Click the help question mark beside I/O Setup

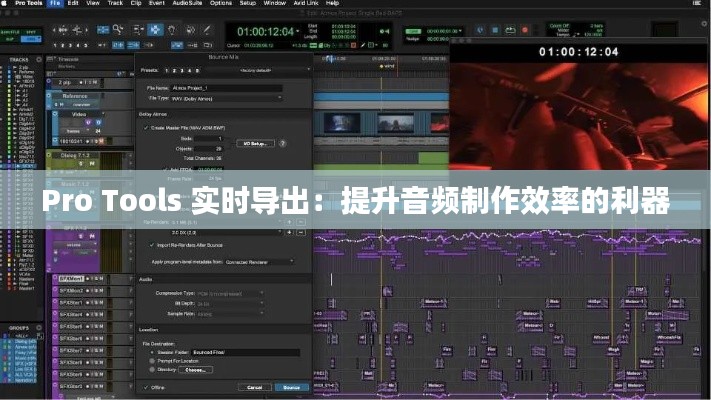tap(282, 144)
